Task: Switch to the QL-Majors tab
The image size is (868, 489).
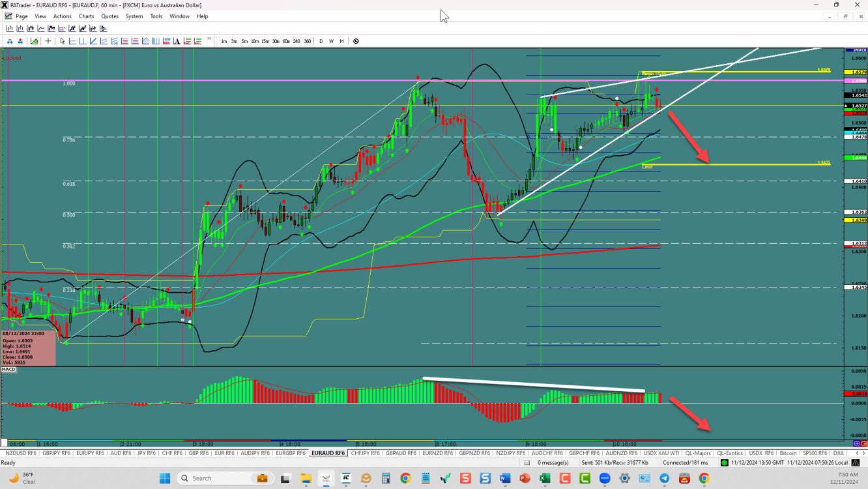Action: click(697, 452)
